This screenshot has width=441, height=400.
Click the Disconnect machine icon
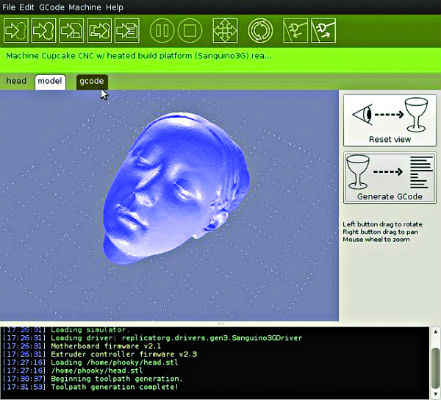pos(323,31)
